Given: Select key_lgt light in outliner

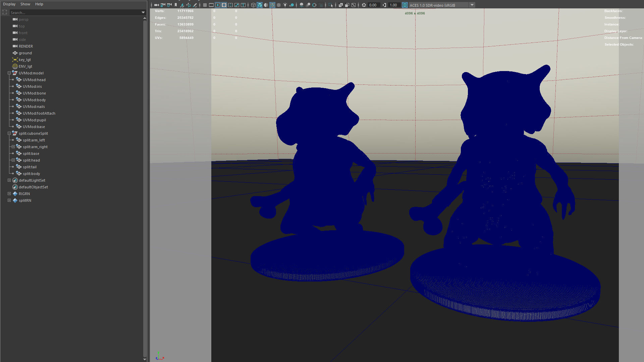Looking at the screenshot, I should (25, 60).
